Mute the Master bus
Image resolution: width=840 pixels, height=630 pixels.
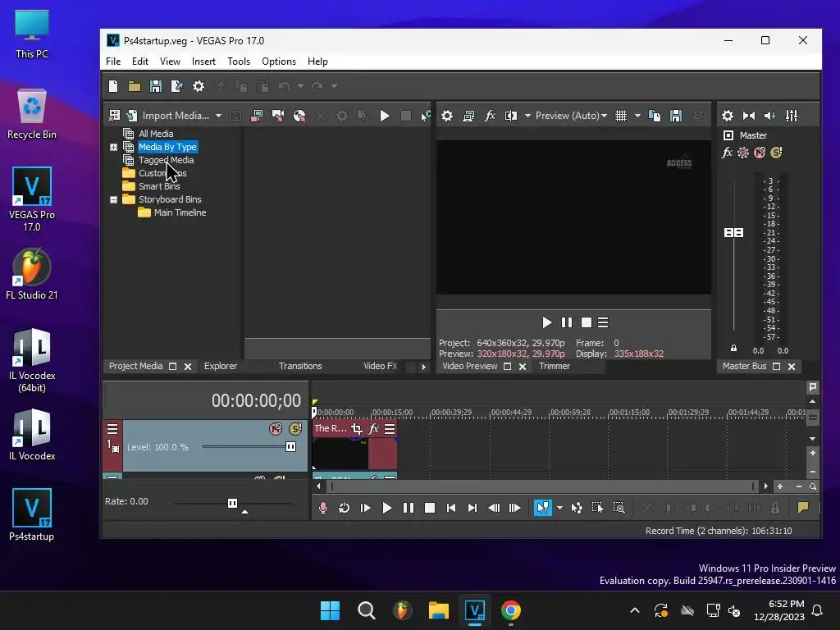tap(760, 153)
